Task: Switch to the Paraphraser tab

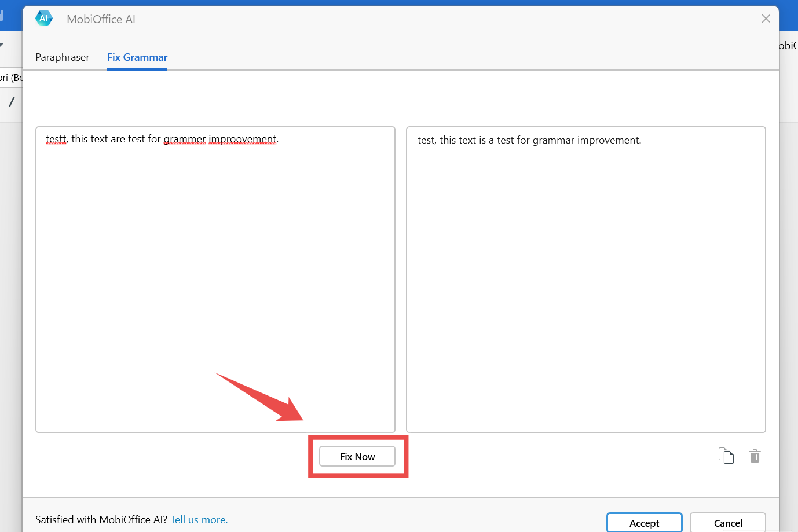Action: click(x=62, y=57)
